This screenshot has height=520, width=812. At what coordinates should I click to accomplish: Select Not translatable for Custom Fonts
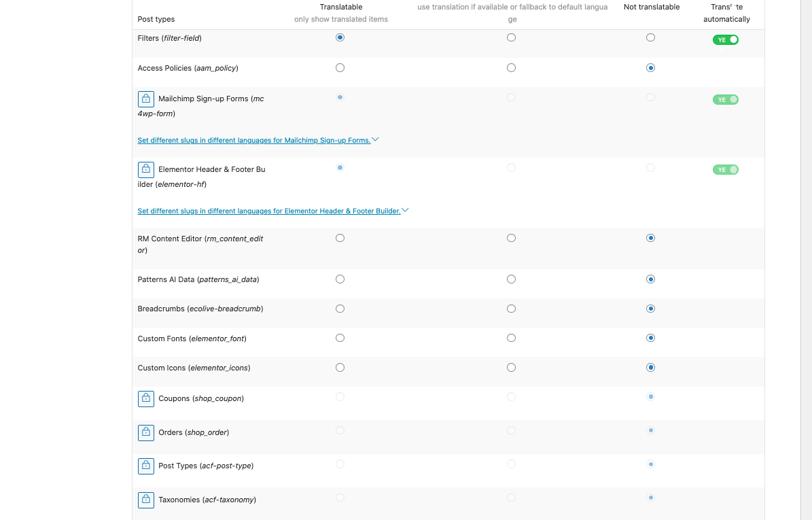point(650,339)
